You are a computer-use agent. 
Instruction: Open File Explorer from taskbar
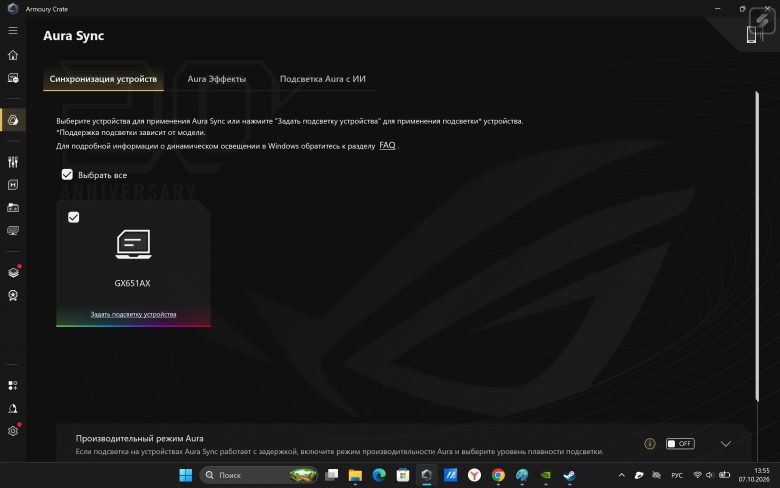pyautogui.click(x=355, y=475)
